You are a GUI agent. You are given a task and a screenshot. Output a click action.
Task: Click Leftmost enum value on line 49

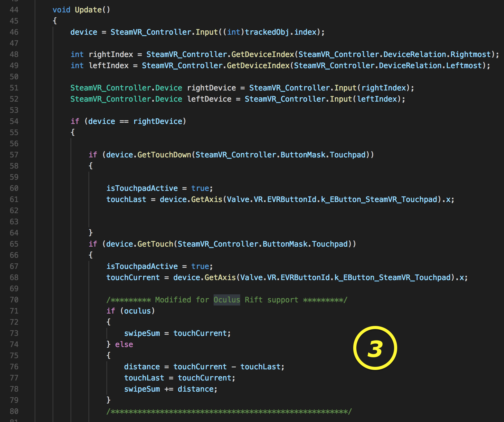tap(463, 66)
